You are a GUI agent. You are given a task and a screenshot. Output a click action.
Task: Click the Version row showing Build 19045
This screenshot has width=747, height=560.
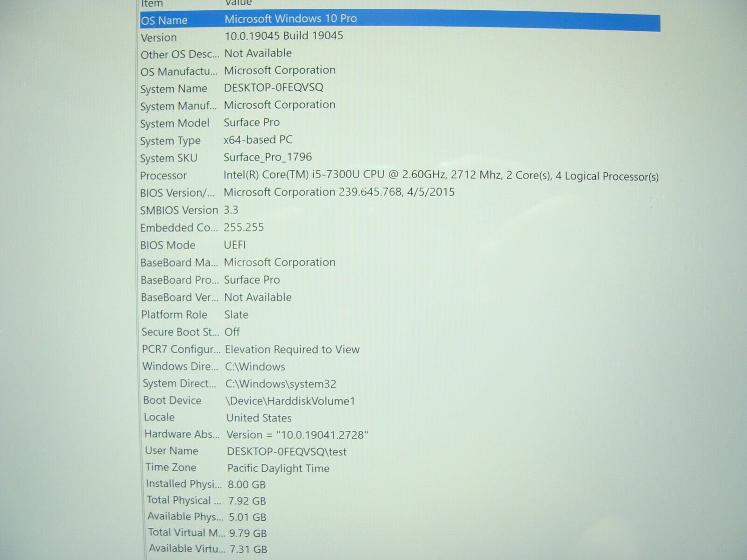(x=400, y=37)
